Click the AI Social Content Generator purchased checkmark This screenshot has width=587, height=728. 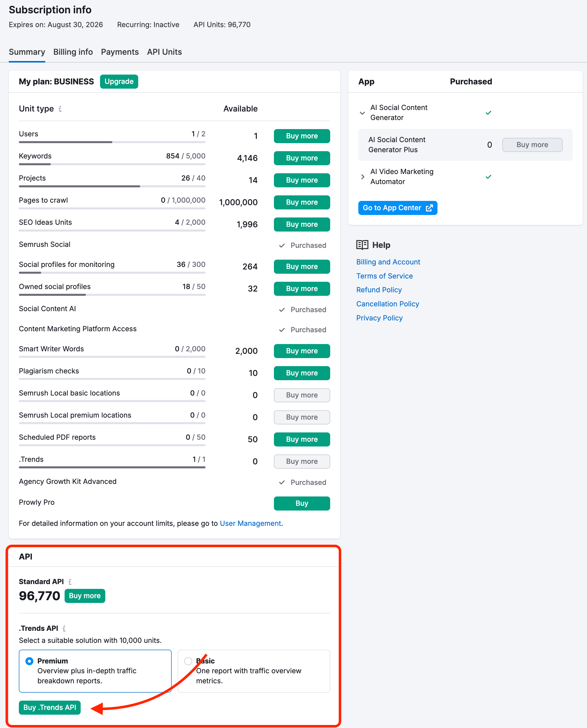click(x=488, y=113)
